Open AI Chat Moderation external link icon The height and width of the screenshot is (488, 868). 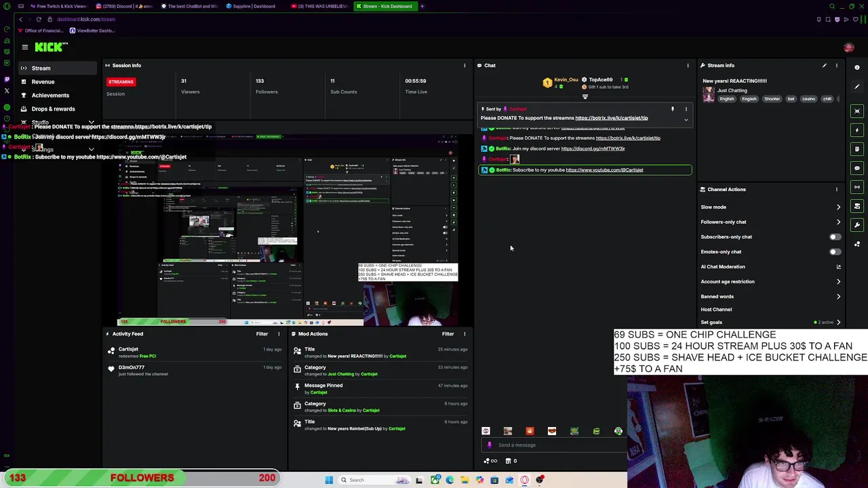(838, 267)
